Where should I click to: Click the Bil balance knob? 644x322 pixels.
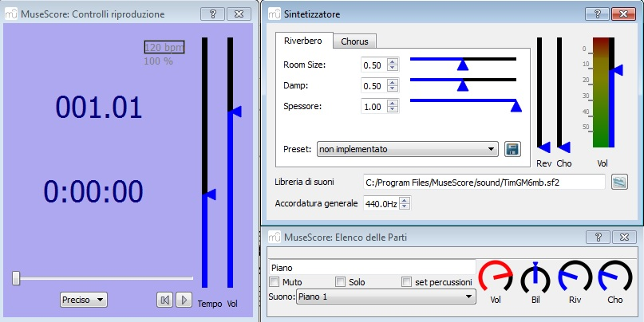[x=535, y=278]
